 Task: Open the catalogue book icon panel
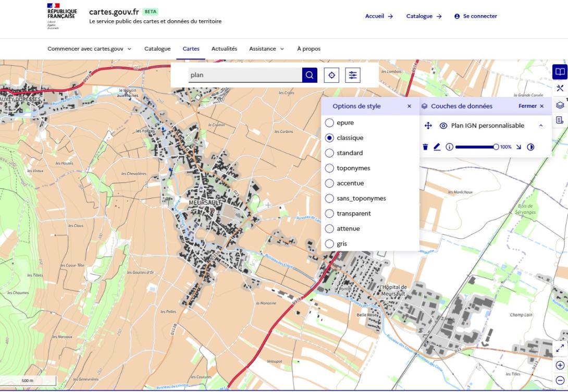560,72
